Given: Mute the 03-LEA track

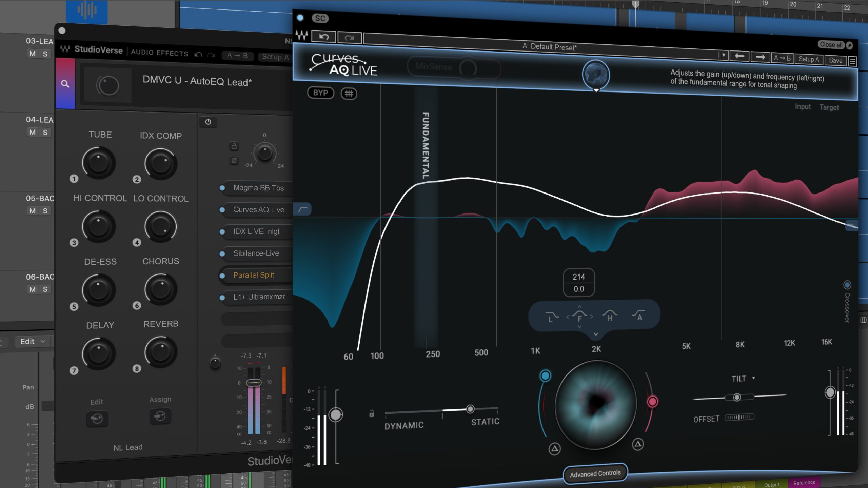Looking at the screenshot, I should (x=32, y=54).
